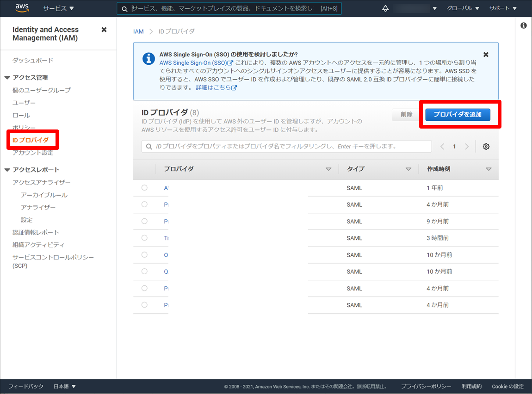The height and width of the screenshot is (394, 532).
Task: Open プライバシーポリシー footer link
Action: 426,387
